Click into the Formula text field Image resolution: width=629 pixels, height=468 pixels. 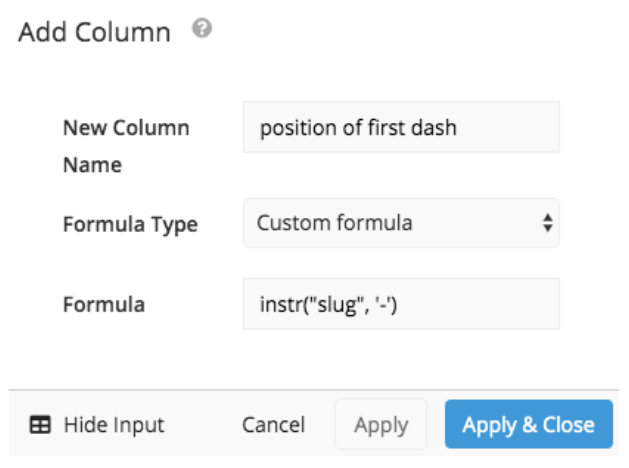point(401,304)
